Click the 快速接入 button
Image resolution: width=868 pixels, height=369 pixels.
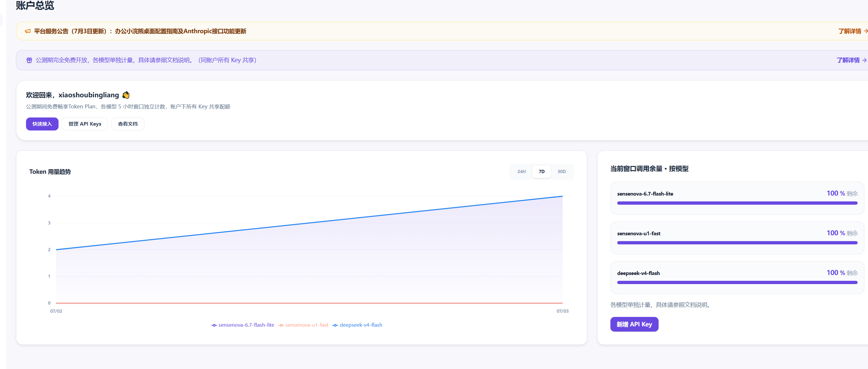tap(42, 124)
